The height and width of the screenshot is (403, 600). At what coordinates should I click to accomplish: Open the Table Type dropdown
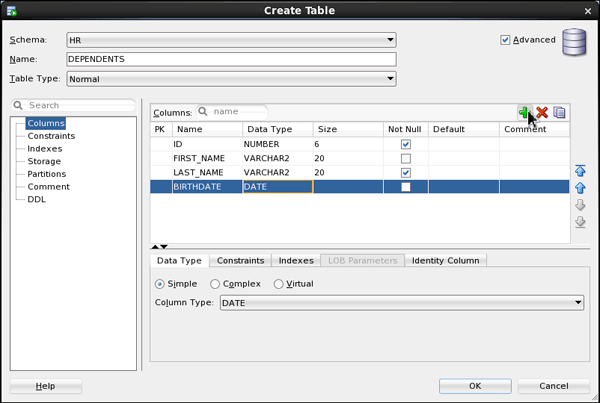(x=231, y=79)
